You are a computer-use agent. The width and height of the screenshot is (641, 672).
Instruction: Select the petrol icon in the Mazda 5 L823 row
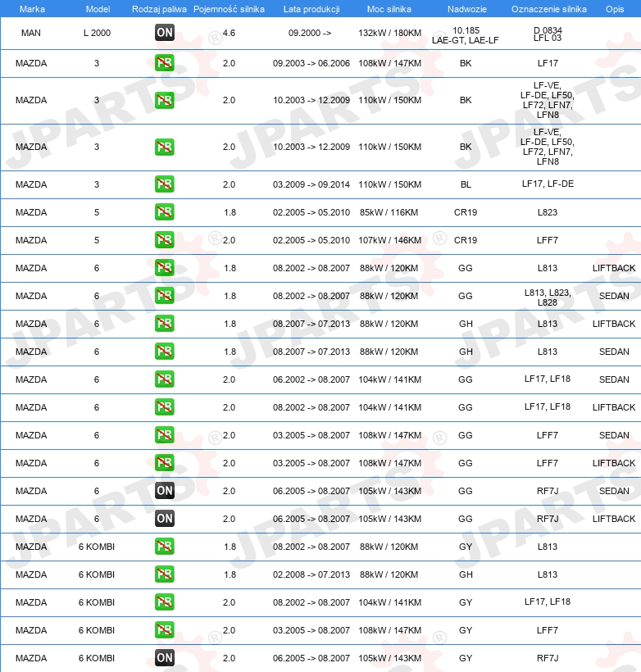[165, 212]
